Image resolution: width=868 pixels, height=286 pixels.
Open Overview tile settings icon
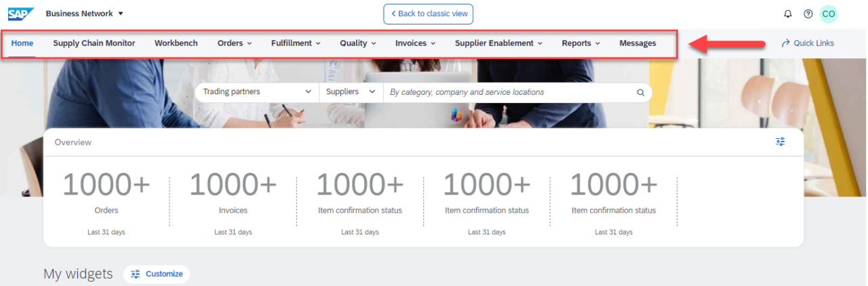(781, 142)
